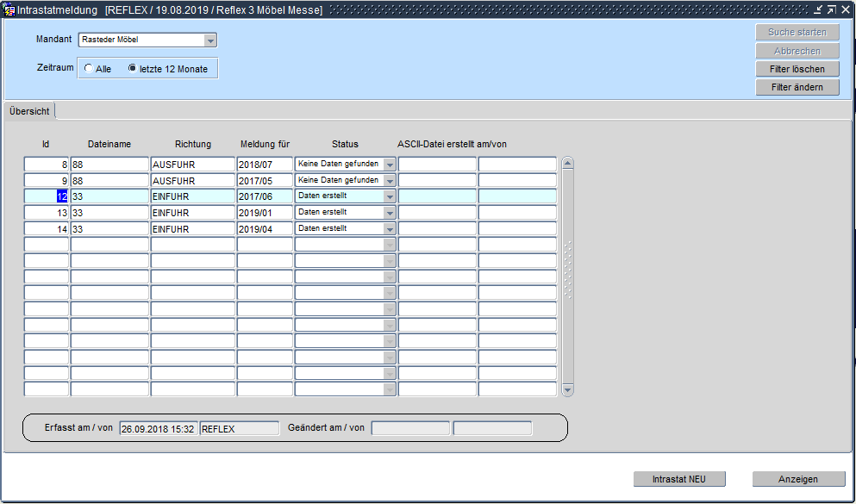Select the Id field with value 13
The image size is (856, 504).
[x=47, y=213]
